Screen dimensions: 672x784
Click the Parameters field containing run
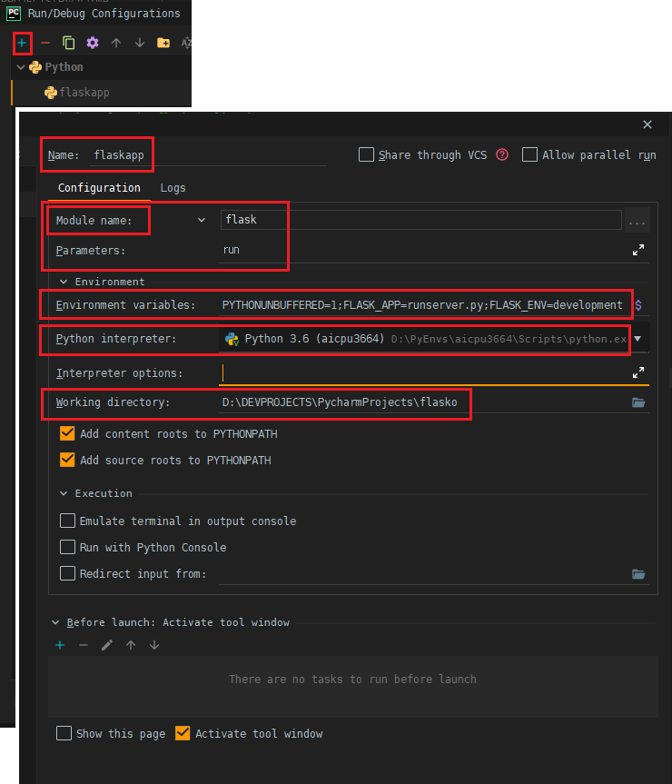tap(424, 250)
